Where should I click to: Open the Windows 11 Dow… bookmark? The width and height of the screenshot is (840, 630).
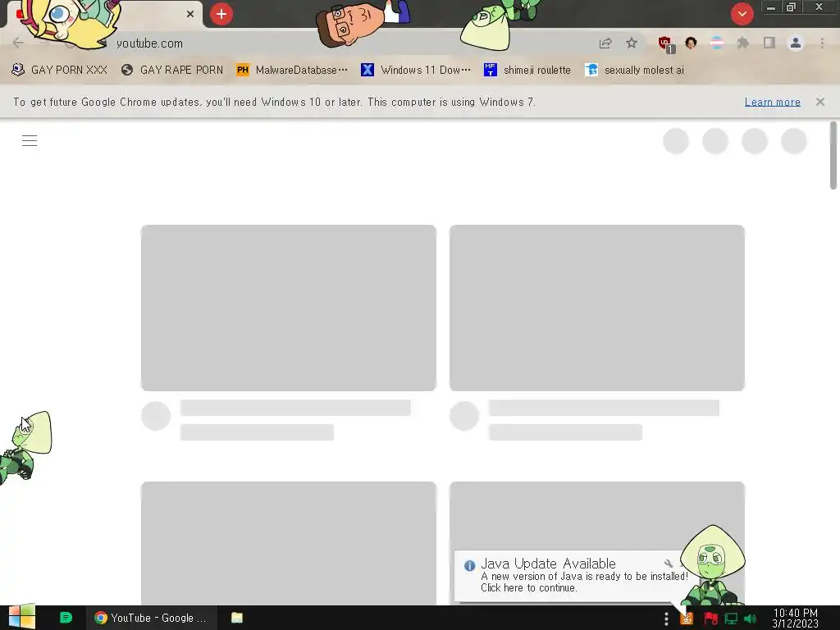(416, 70)
